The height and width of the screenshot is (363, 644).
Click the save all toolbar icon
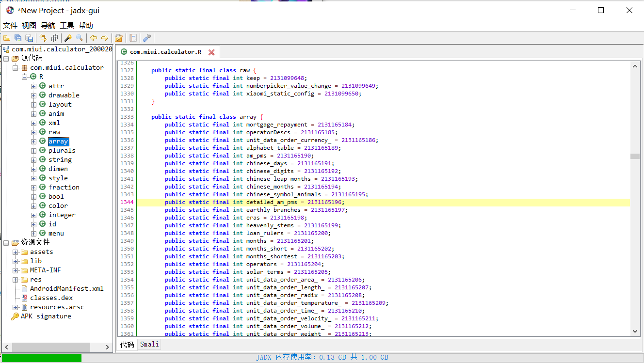tap(18, 38)
